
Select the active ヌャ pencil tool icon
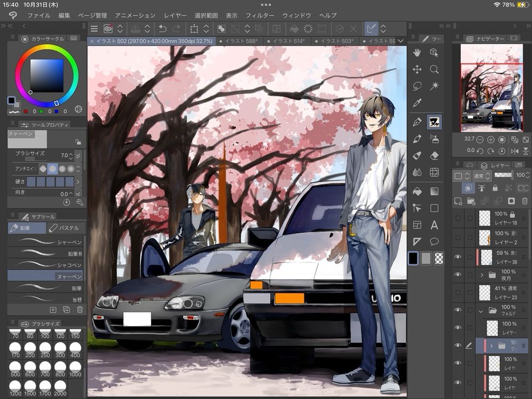(434, 121)
